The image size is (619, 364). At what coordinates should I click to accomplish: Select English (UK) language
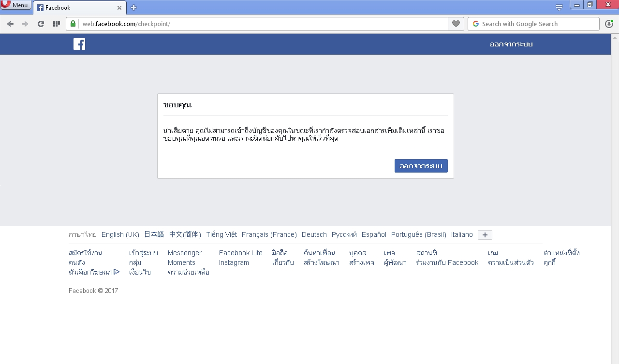pos(120,234)
